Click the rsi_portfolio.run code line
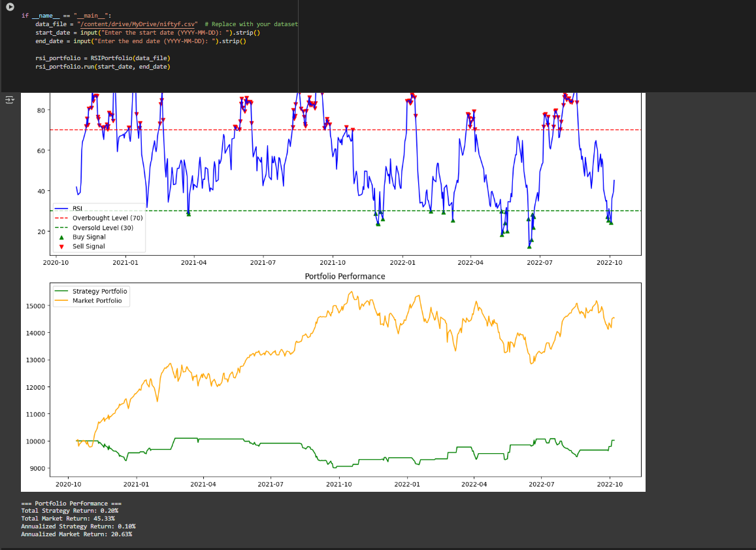756x550 pixels. [x=103, y=67]
